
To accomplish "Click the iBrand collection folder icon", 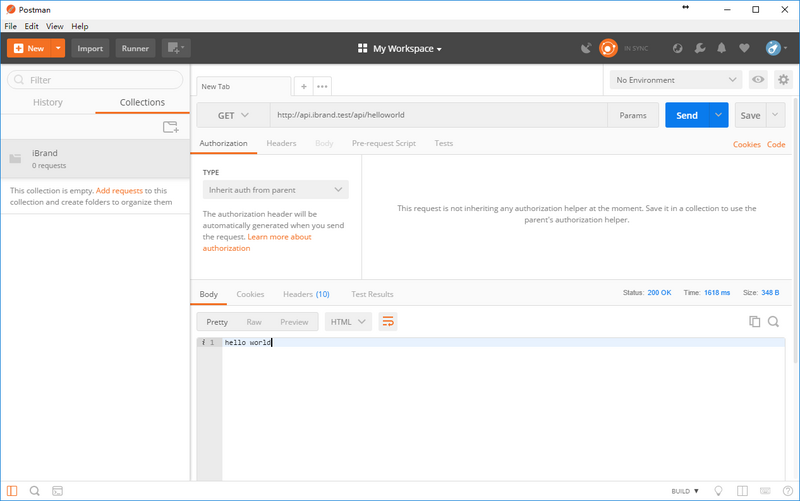I will click(x=16, y=159).
